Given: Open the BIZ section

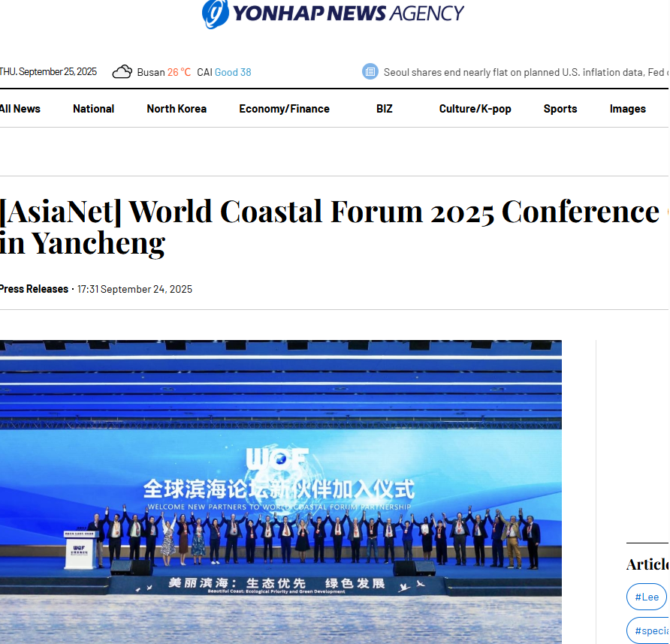Looking at the screenshot, I should [384, 109].
